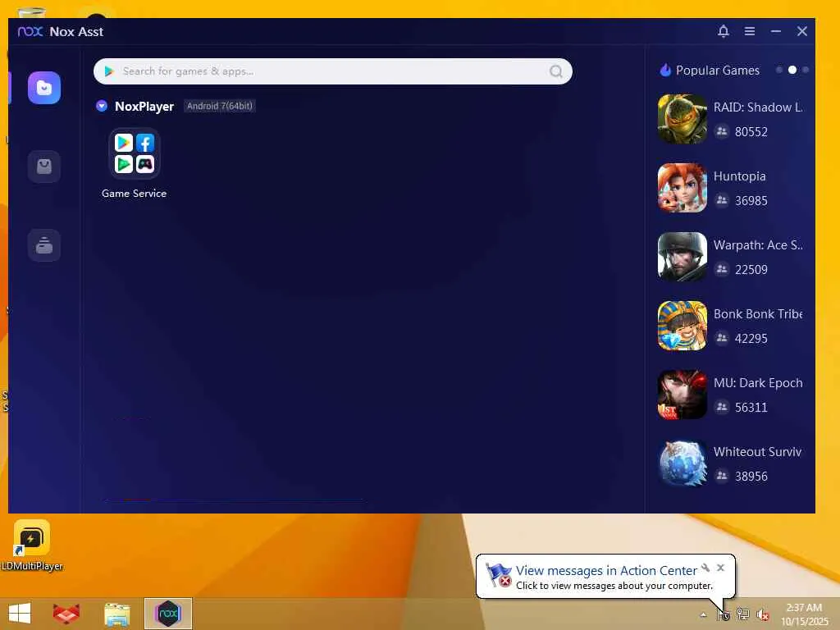This screenshot has width=840, height=630.
Task: Switch to third Popular Games page dot
Action: [806, 71]
